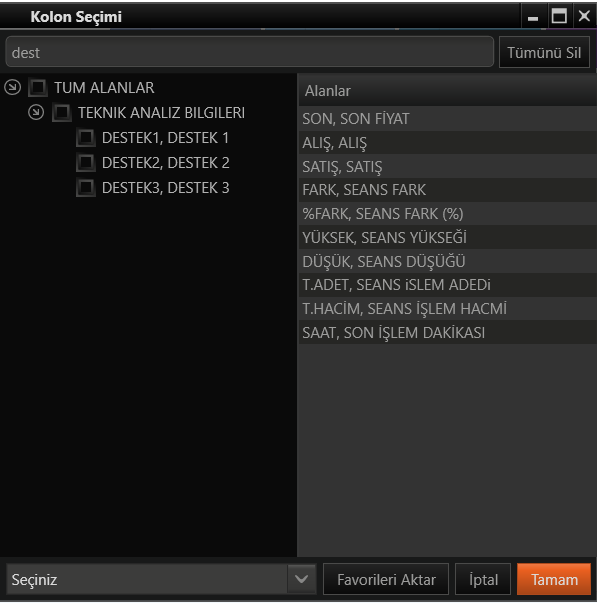Tick the TUM ALANLAR checkbox

(38, 87)
